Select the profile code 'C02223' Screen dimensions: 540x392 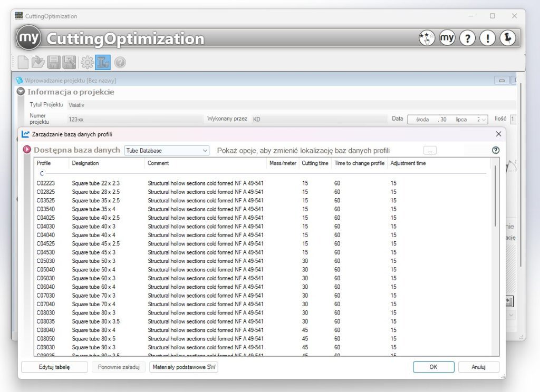[46, 183]
